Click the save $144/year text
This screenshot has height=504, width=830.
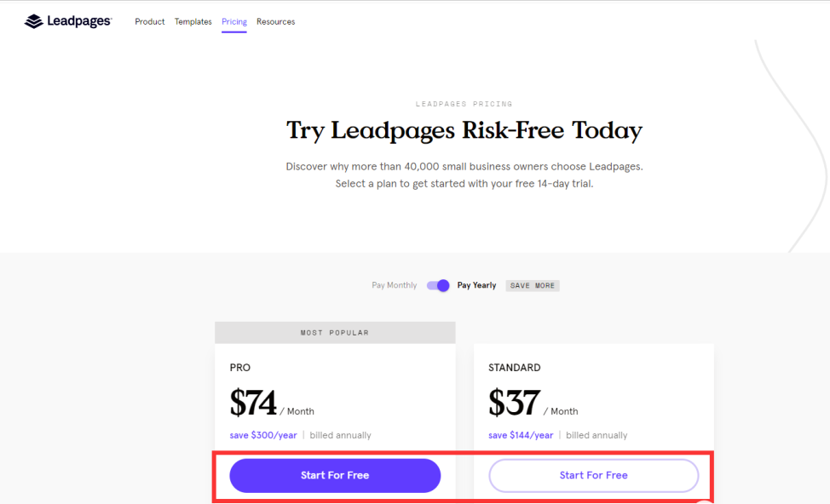click(x=521, y=435)
